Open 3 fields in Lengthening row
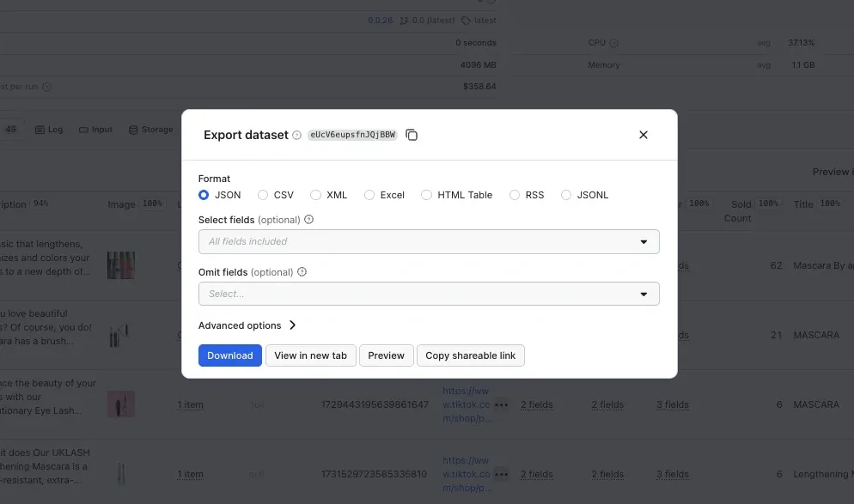This screenshot has height=504, width=854. [x=673, y=475]
